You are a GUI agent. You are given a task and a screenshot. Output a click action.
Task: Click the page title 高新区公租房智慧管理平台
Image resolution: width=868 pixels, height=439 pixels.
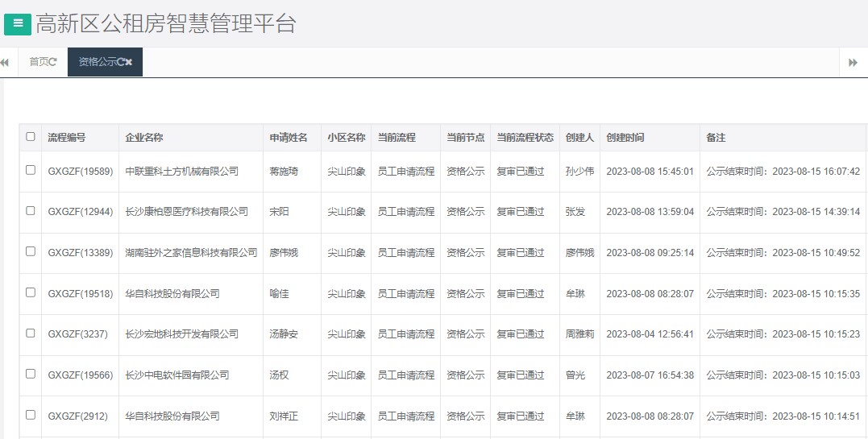[166, 24]
